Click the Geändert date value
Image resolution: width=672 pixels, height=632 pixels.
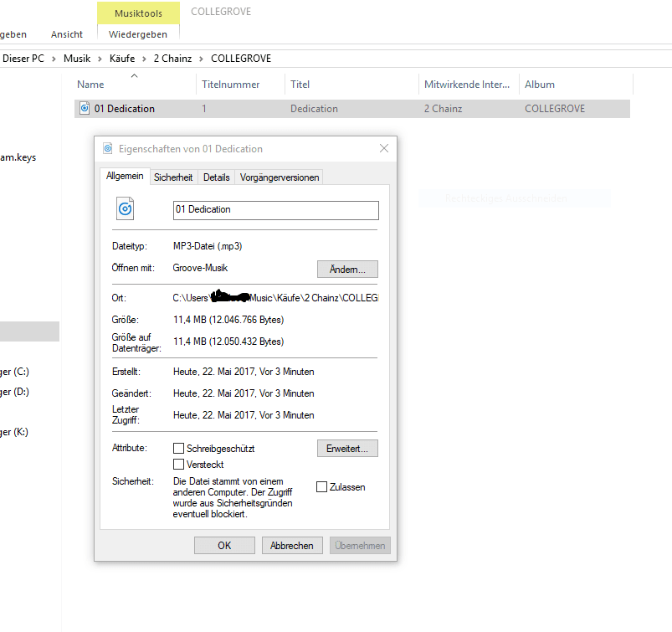(x=244, y=393)
